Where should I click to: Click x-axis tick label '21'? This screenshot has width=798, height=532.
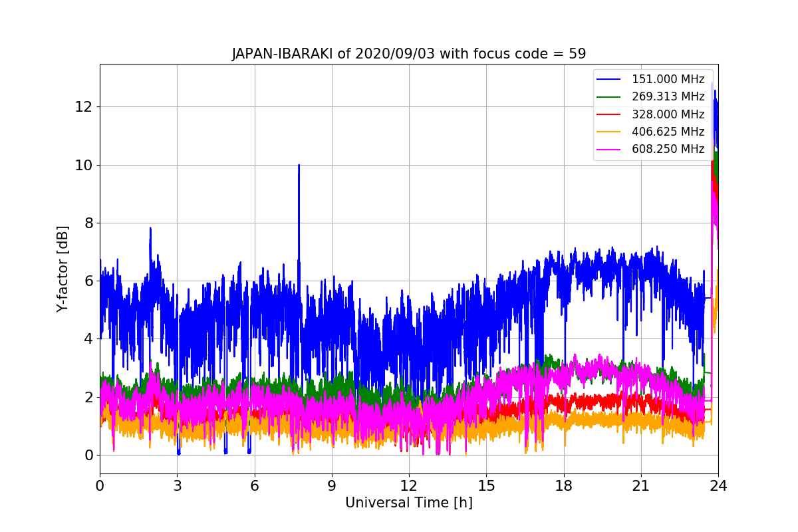[641, 486]
